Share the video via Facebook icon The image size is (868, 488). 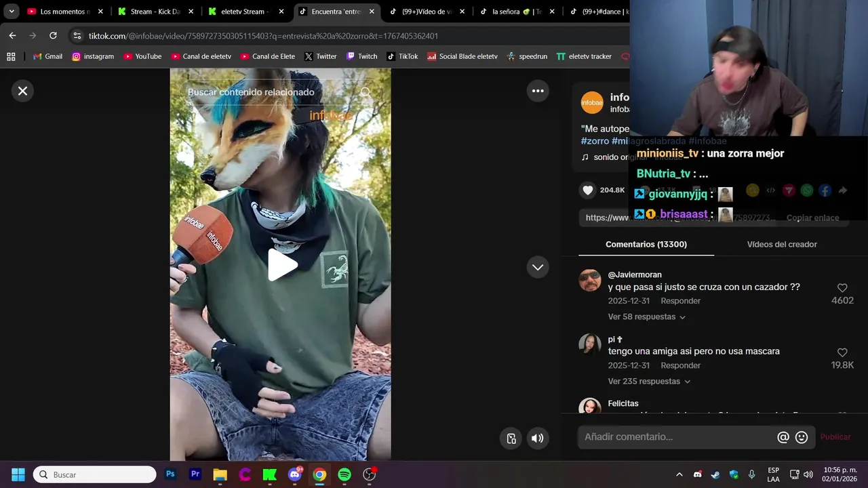pyautogui.click(x=825, y=190)
